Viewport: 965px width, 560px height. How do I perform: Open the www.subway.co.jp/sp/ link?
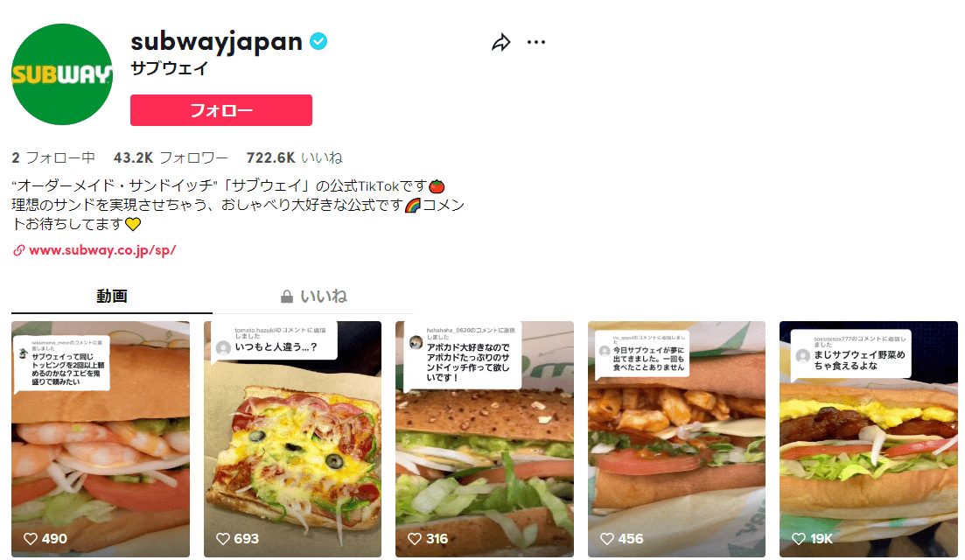point(102,250)
